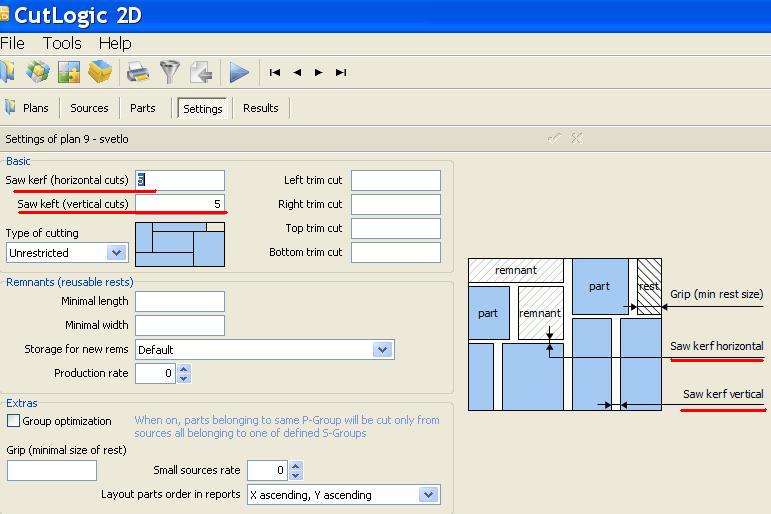
Task: Jump to last record navigation arrow
Action: click(x=341, y=72)
